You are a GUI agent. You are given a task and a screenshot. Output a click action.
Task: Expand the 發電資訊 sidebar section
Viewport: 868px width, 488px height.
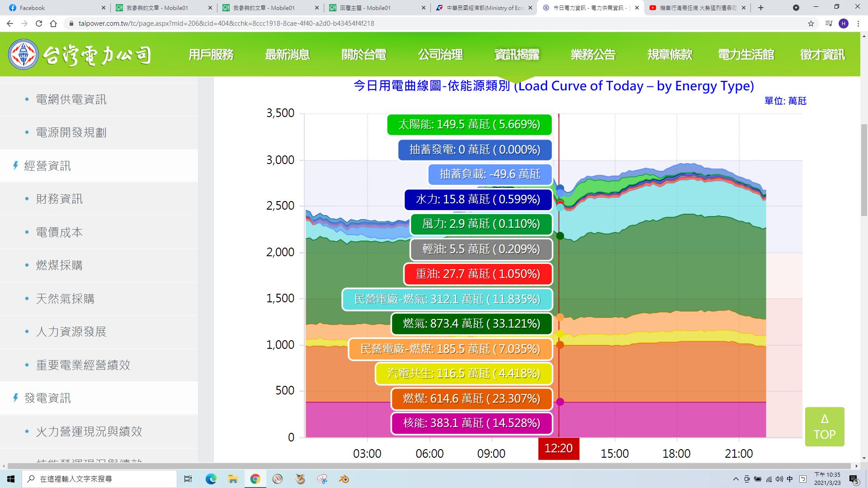(x=47, y=398)
